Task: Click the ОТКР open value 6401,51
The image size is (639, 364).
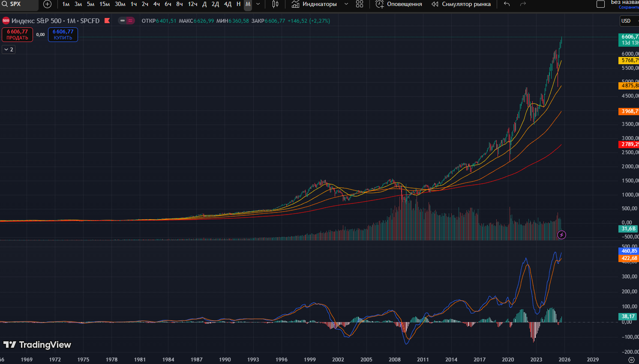Action: pyautogui.click(x=166, y=21)
